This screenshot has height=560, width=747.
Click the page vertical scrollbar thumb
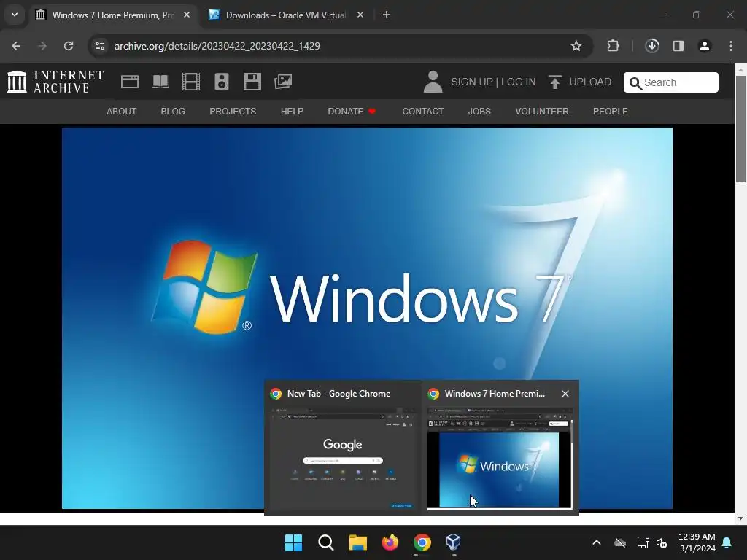click(x=740, y=128)
